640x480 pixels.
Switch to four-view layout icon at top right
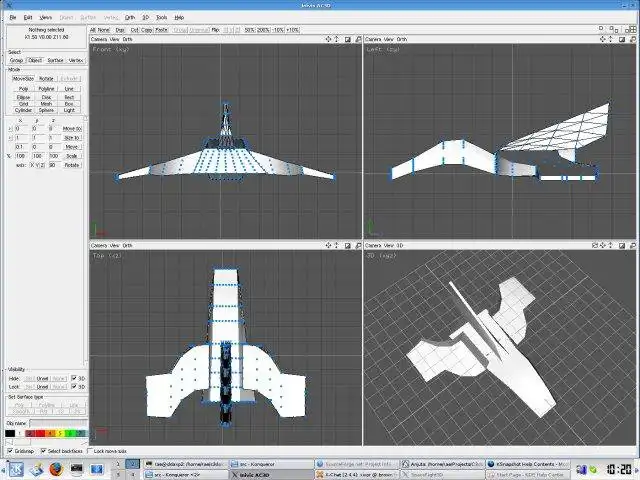(632, 29)
